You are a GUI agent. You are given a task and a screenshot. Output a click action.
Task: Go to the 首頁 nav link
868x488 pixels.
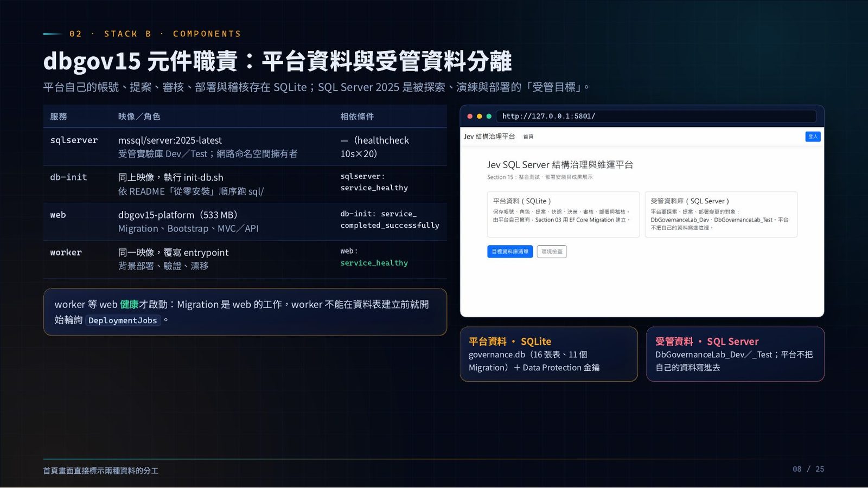pyautogui.click(x=528, y=137)
